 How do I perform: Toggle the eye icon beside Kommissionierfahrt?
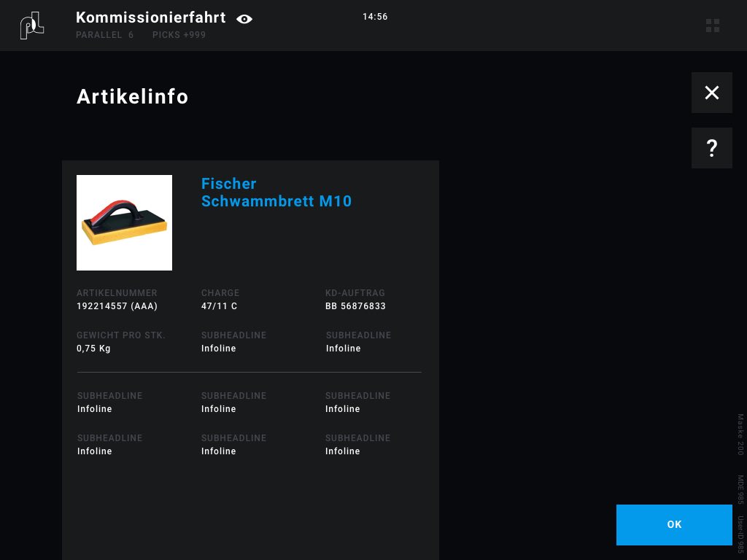(244, 19)
